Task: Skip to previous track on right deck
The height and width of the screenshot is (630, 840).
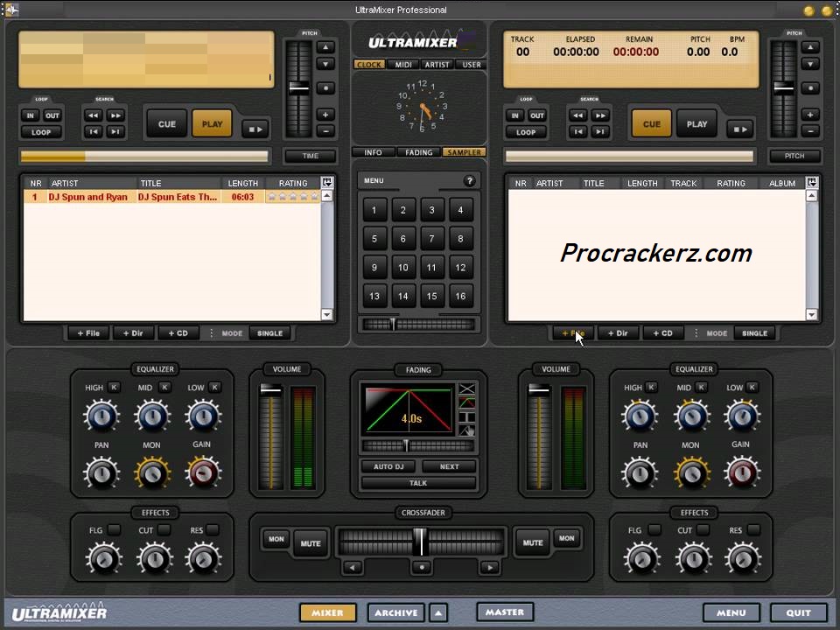Action: point(577,131)
